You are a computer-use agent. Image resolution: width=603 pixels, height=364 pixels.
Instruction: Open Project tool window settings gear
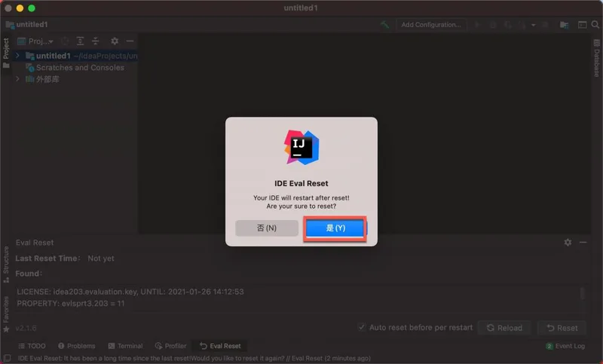pyautogui.click(x=115, y=41)
